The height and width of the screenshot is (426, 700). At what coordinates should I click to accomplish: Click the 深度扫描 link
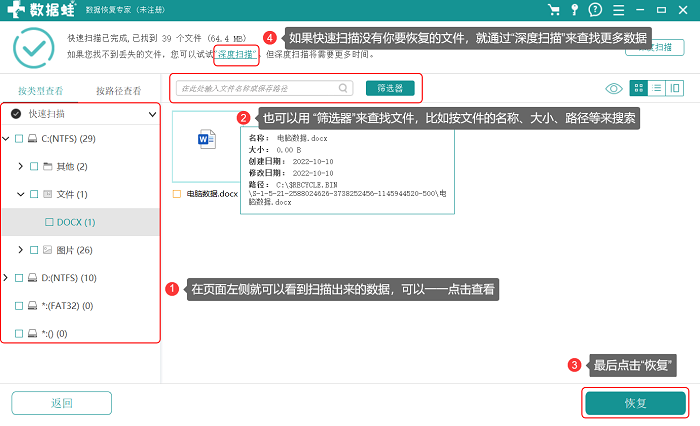point(236,54)
